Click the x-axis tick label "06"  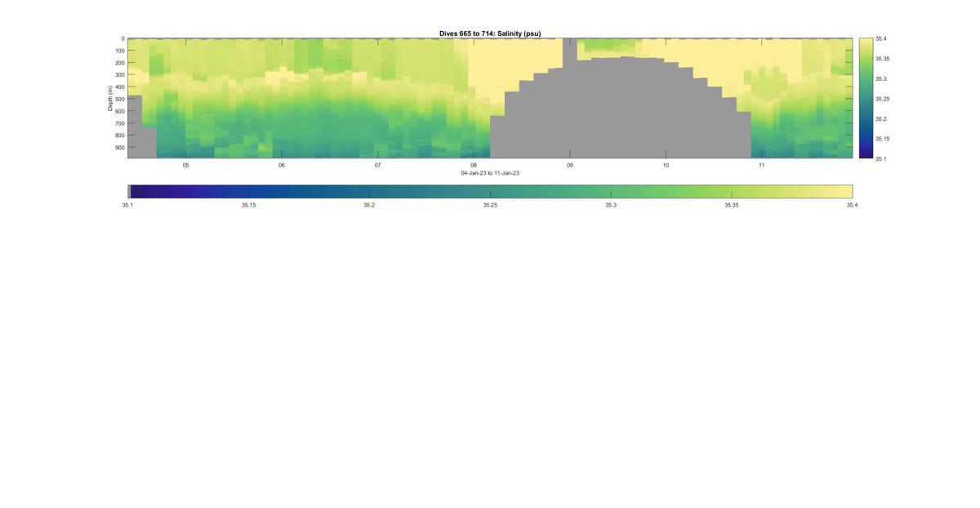click(x=282, y=165)
